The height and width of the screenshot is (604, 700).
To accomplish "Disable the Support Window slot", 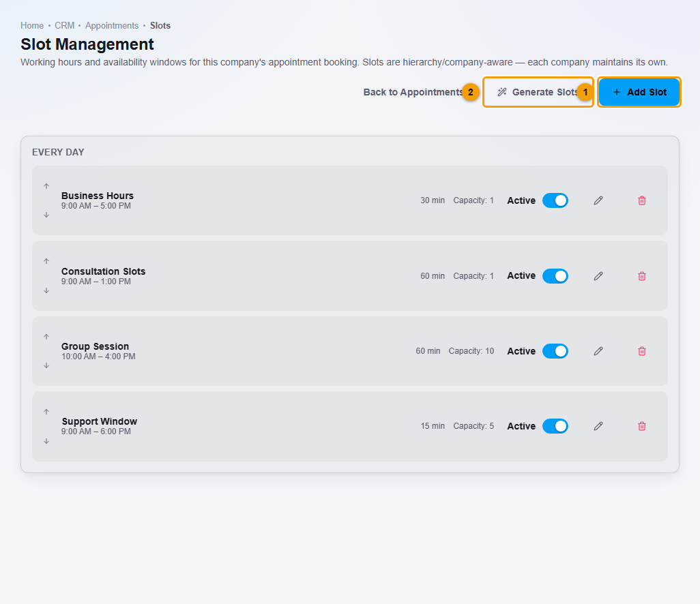I will pyautogui.click(x=555, y=426).
